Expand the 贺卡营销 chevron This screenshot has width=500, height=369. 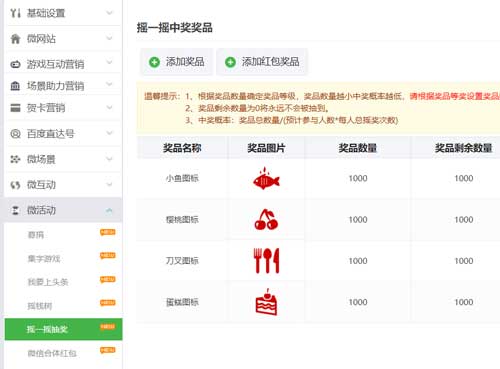(109, 107)
